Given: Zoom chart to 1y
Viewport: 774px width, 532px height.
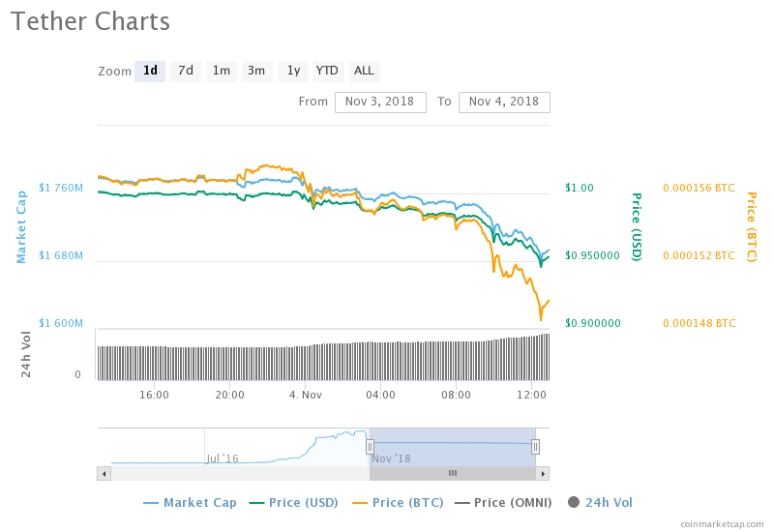Looking at the screenshot, I should click(293, 71).
